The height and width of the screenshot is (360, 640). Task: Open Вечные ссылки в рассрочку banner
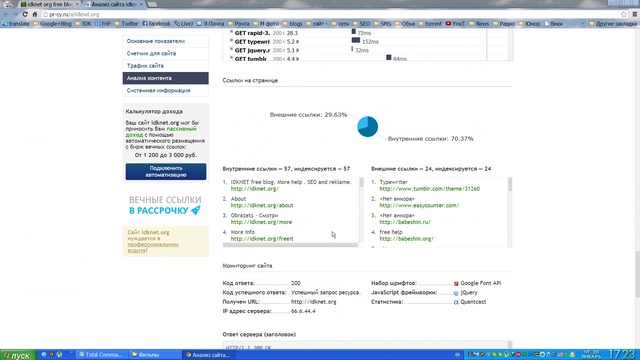coord(165,205)
